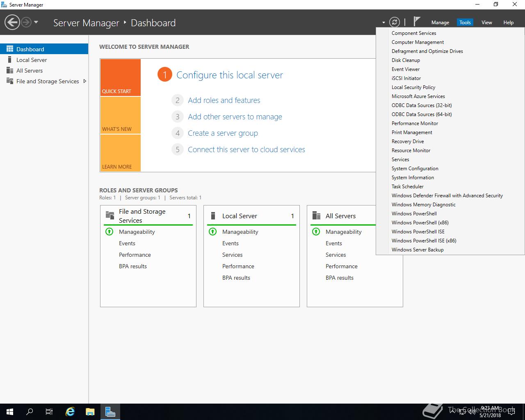Screen dimensions: 525x420
Task: Click the LEARN MORE tile
Action: pos(120,153)
